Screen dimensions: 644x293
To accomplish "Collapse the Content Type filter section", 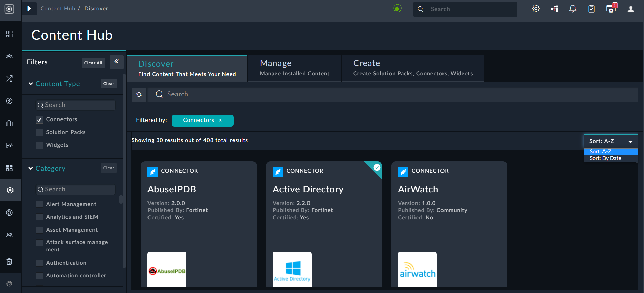I will (x=31, y=84).
